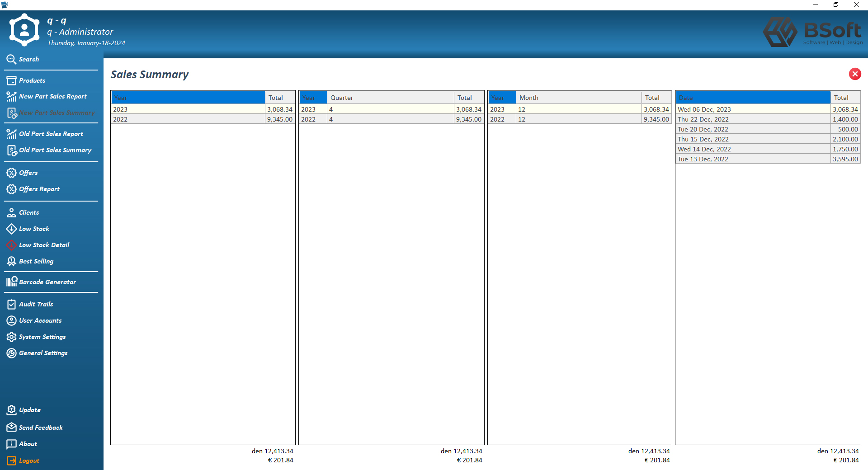Click the Old Part Sales Report chart icon
This screenshot has height=470, width=868.
click(11, 134)
